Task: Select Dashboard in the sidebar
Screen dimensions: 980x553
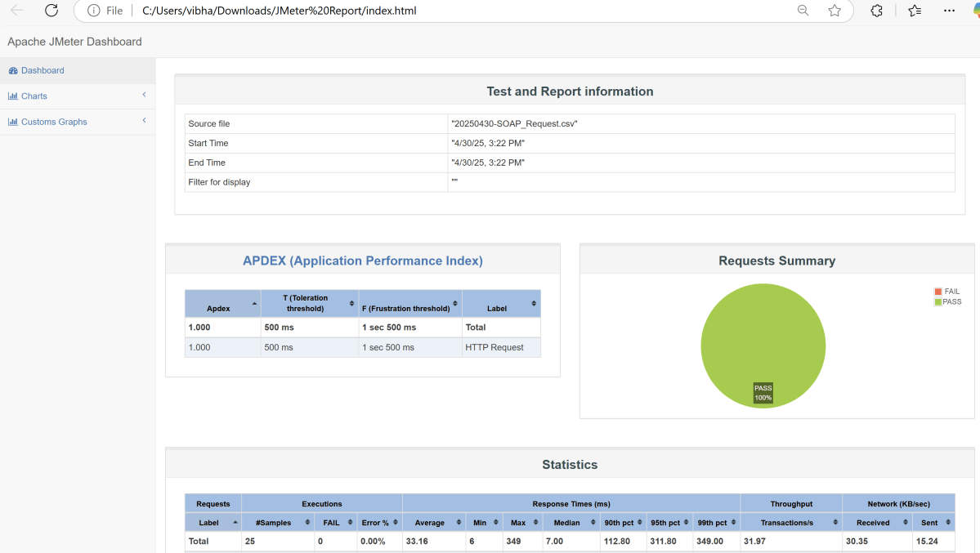Action: [x=43, y=70]
